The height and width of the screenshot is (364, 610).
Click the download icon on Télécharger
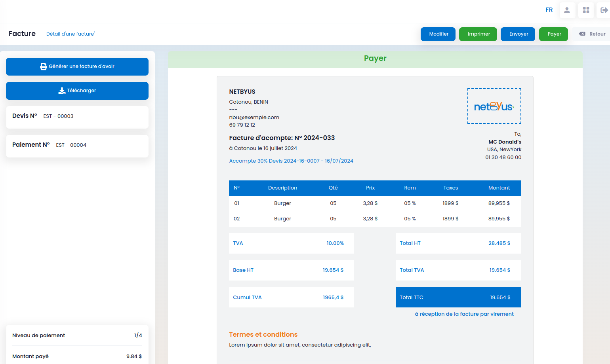(x=62, y=91)
